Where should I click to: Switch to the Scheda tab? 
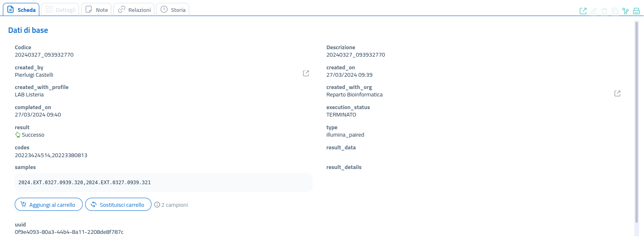tap(21, 10)
